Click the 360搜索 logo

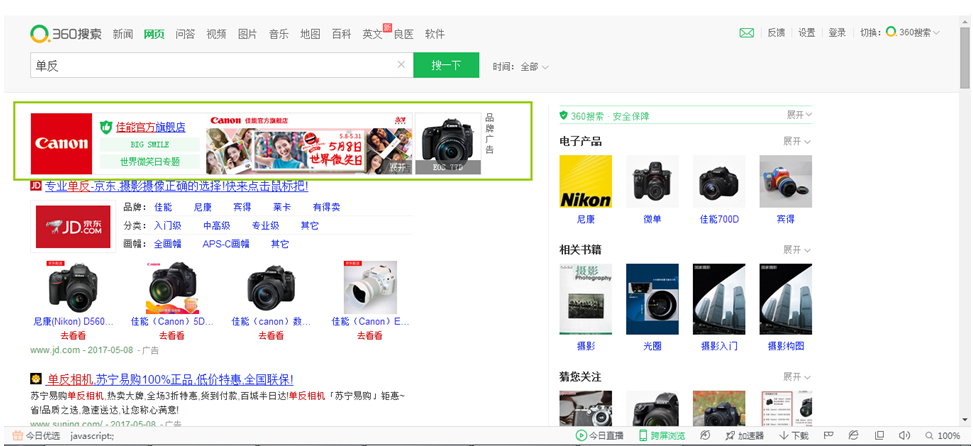coord(66,33)
